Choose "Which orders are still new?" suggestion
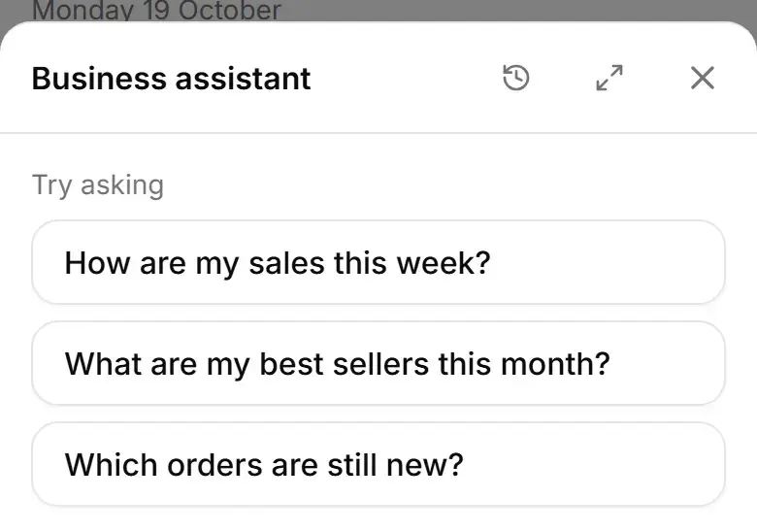 tap(378, 464)
